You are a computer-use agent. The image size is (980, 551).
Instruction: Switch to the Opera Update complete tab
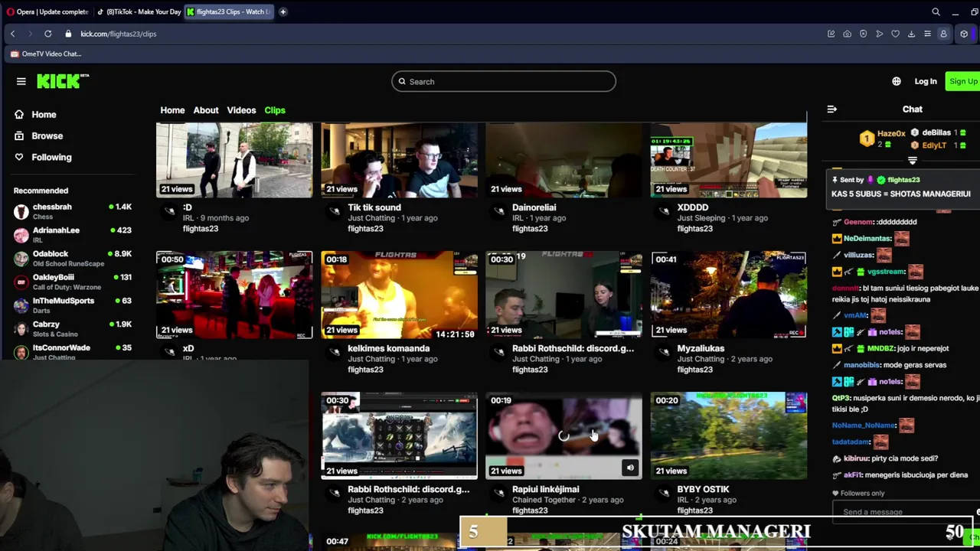[47, 11]
